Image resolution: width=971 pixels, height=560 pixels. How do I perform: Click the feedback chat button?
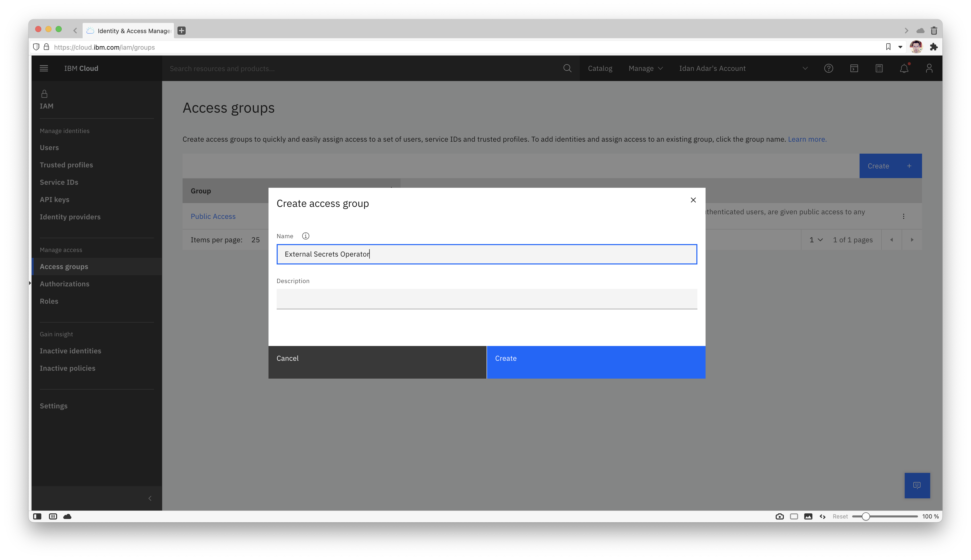917,485
